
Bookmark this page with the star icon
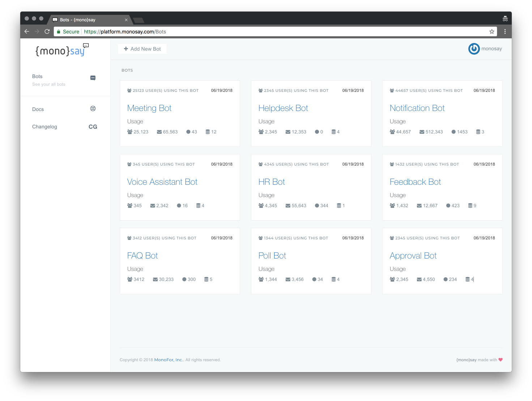click(492, 31)
